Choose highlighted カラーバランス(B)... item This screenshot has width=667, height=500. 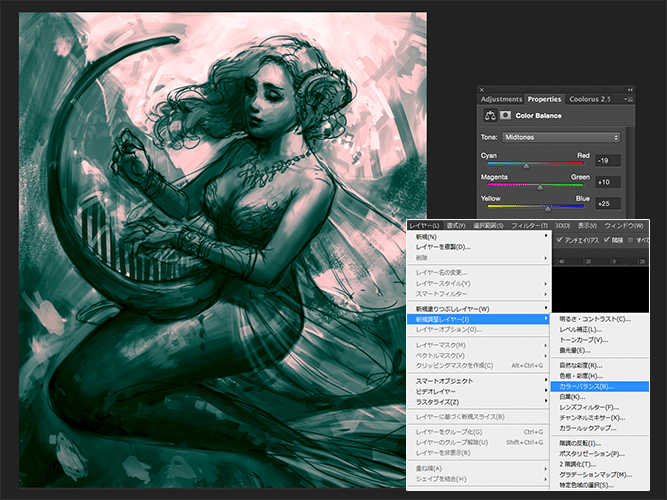click(600, 386)
